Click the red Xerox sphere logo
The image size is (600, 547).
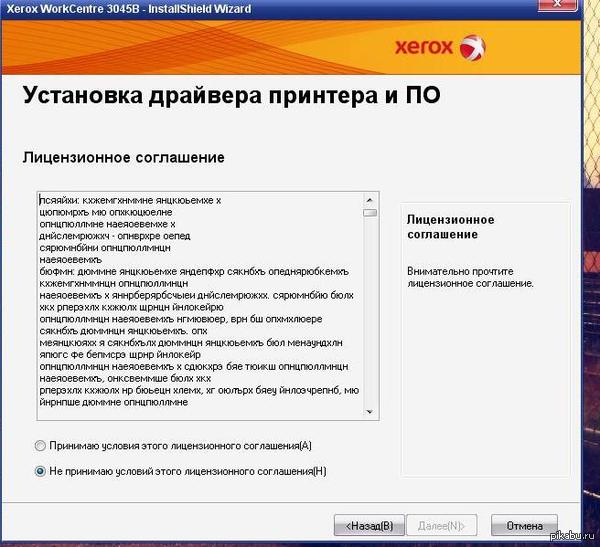473,47
